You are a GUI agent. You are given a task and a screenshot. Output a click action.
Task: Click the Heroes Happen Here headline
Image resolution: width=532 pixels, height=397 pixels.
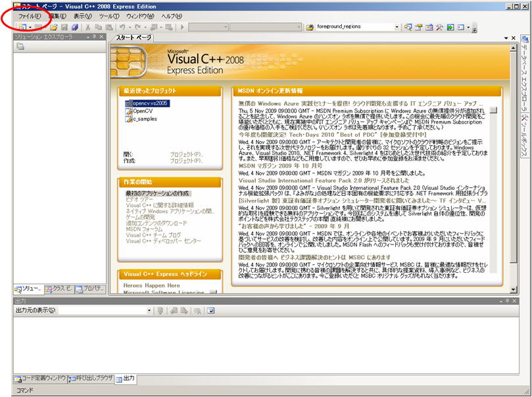point(152,285)
